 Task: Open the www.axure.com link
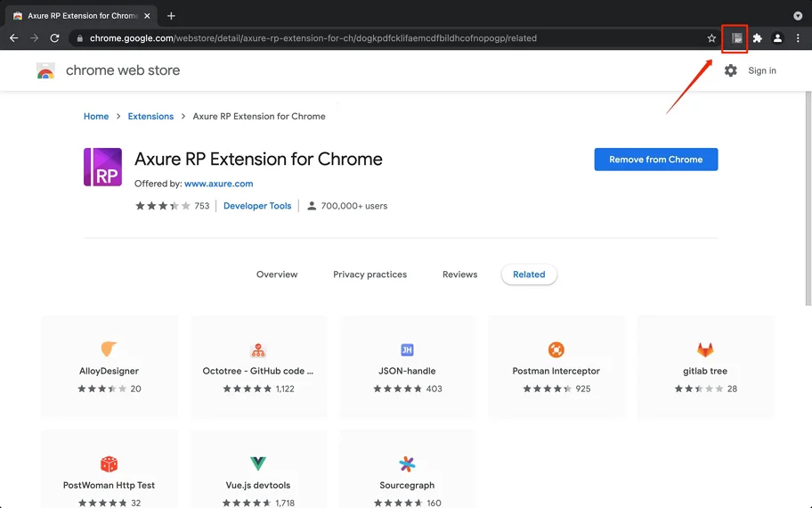click(218, 184)
